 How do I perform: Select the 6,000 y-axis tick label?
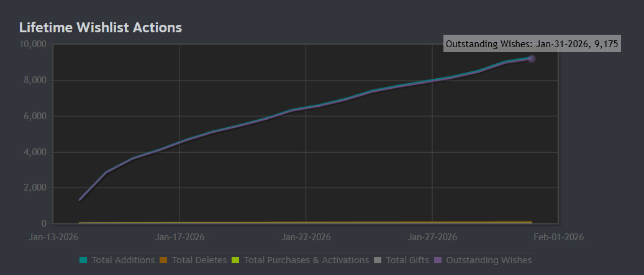point(35,116)
